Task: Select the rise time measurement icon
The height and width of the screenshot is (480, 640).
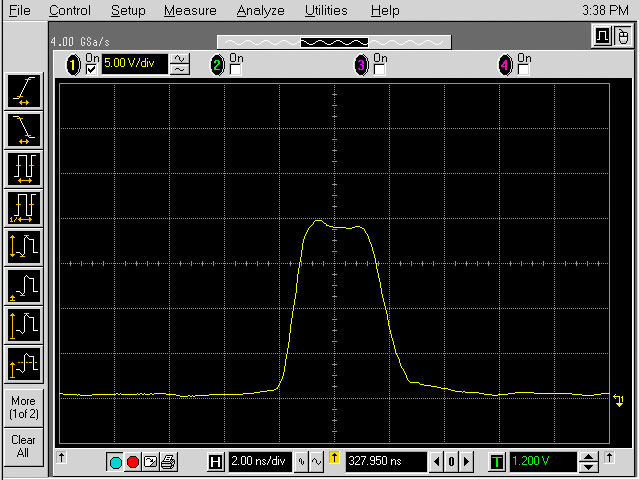Action: [x=23, y=91]
